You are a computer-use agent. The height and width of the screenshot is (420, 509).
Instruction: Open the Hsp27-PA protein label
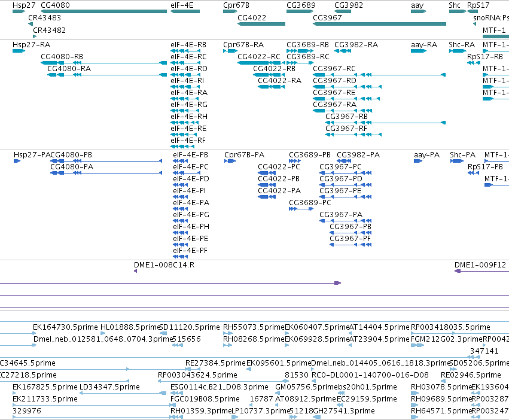32,154
